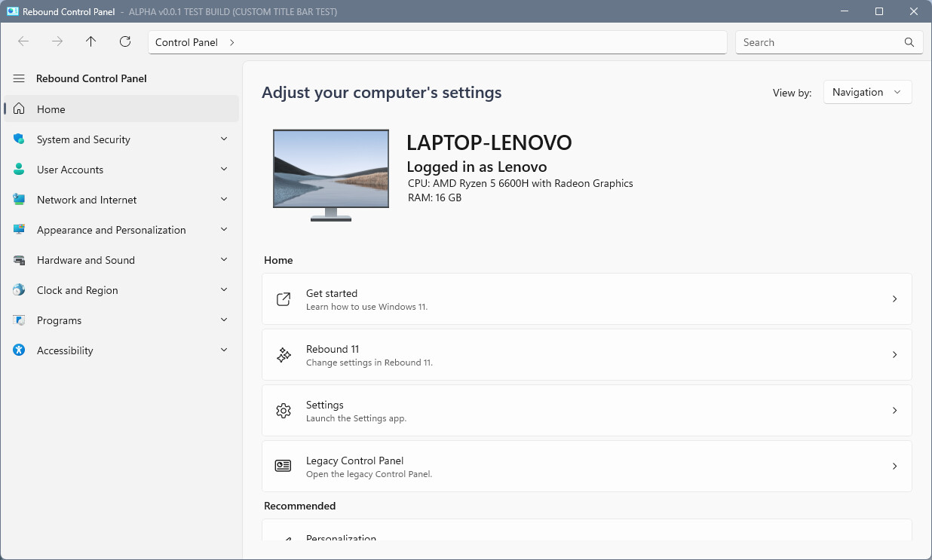Expand Hardware and Sound section
This screenshot has height=560, width=932.
pyautogui.click(x=224, y=260)
